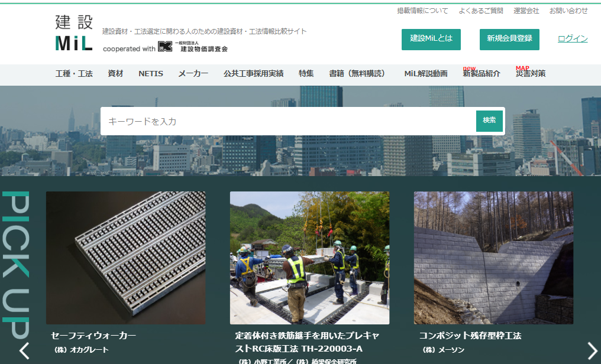Open 公共工事採用実績 in the navigation
601x364 pixels.
click(253, 74)
